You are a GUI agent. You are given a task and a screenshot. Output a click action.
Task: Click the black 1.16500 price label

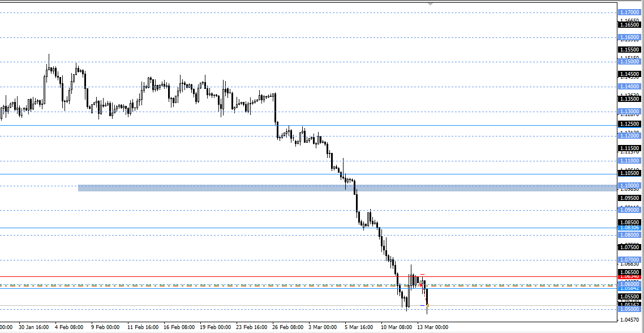[x=630, y=25]
